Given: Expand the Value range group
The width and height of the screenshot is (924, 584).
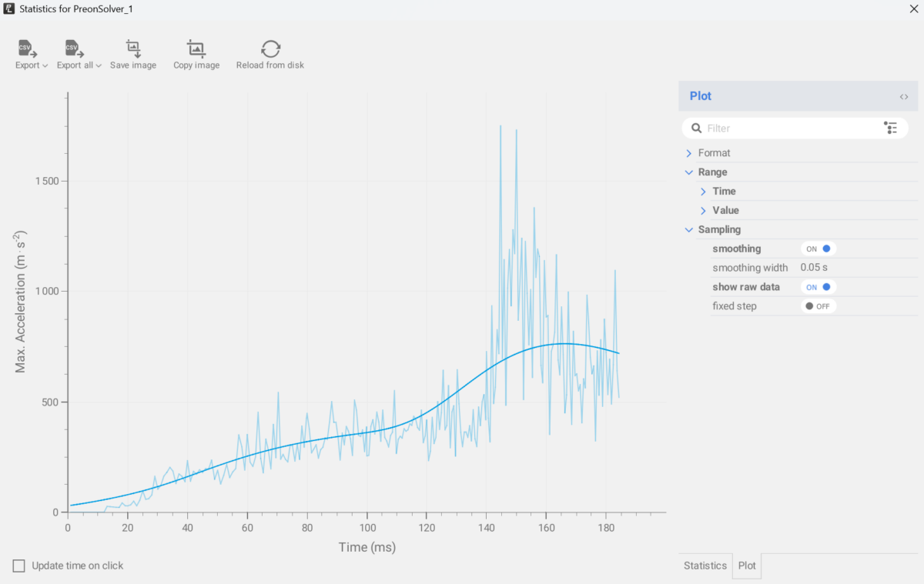Looking at the screenshot, I should 703,210.
